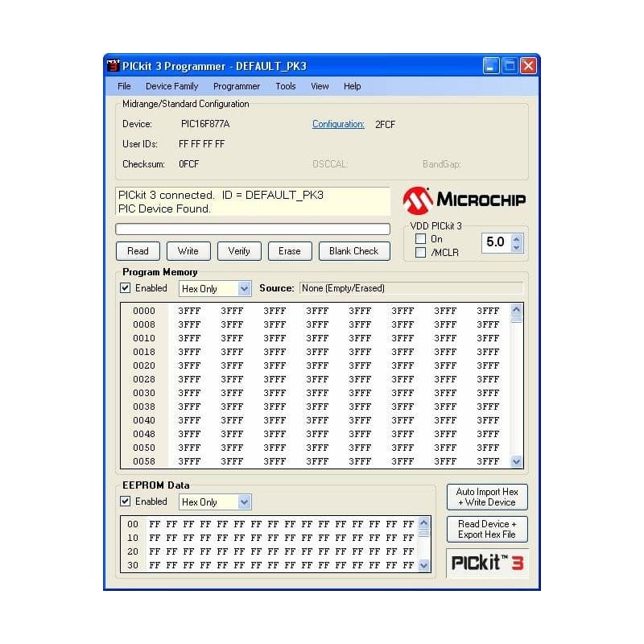The image size is (644, 644).
Task: Open the Tools menu
Action: pyautogui.click(x=286, y=86)
